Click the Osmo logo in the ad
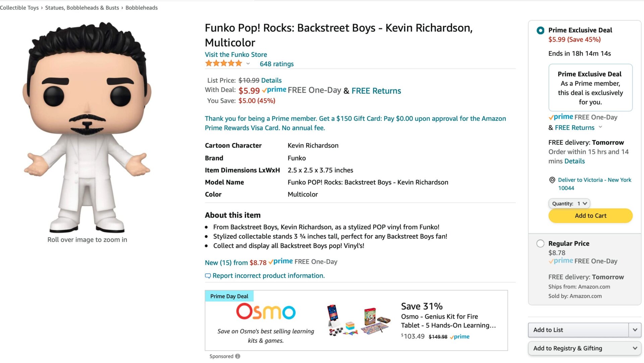This screenshot has height=363, width=644. [265, 312]
